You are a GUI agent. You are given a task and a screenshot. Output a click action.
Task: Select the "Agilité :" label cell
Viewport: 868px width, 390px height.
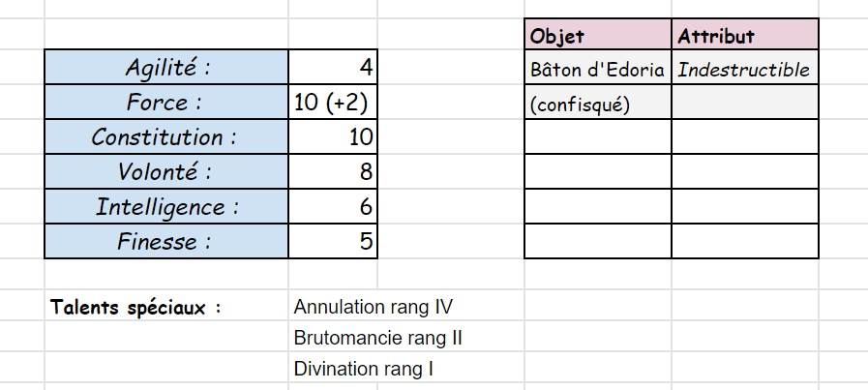coord(166,68)
